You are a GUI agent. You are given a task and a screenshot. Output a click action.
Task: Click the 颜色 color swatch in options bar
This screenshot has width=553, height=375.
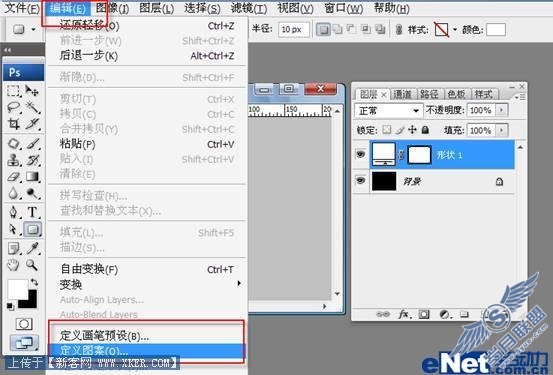(496, 30)
